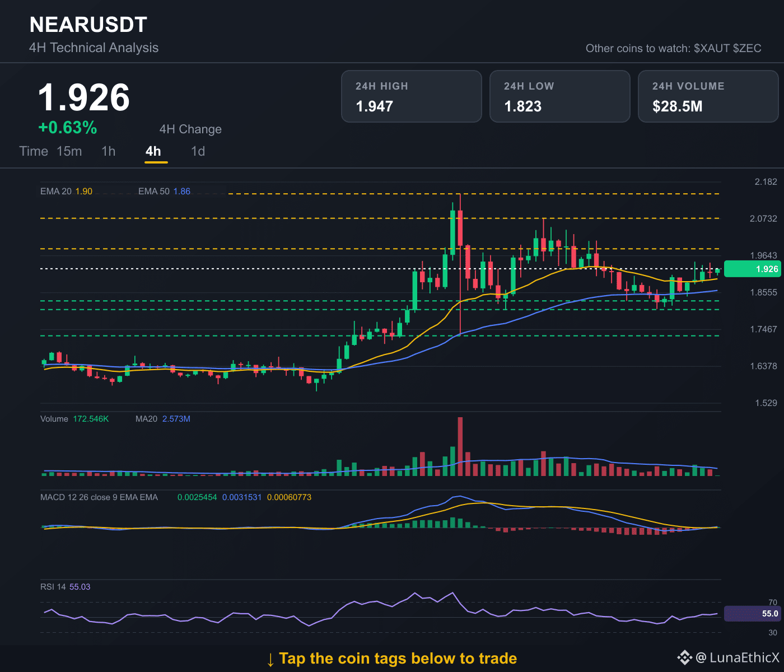Viewport: 784px width, 672px height.
Task: Open the 24H LOW 1.823 card
Action: pyautogui.click(x=560, y=96)
